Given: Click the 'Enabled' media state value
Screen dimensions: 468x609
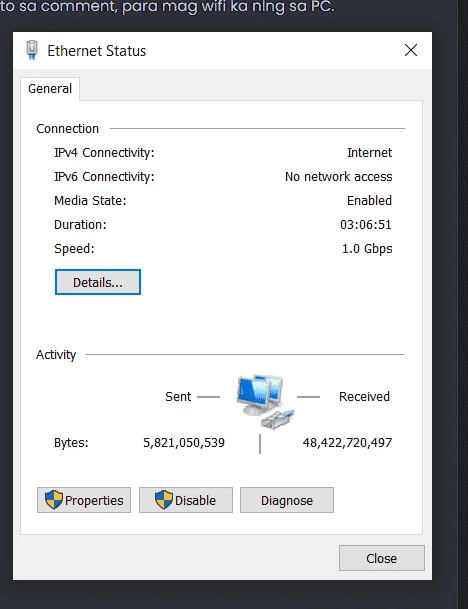Looking at the screenshot, I should coord(369,201).
